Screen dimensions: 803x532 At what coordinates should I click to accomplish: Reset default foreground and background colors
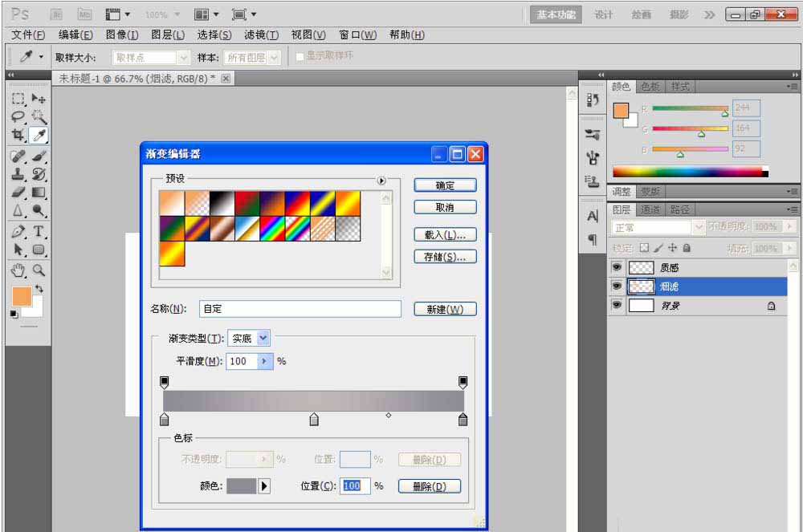pyautogui.click(x=14, y=314)
